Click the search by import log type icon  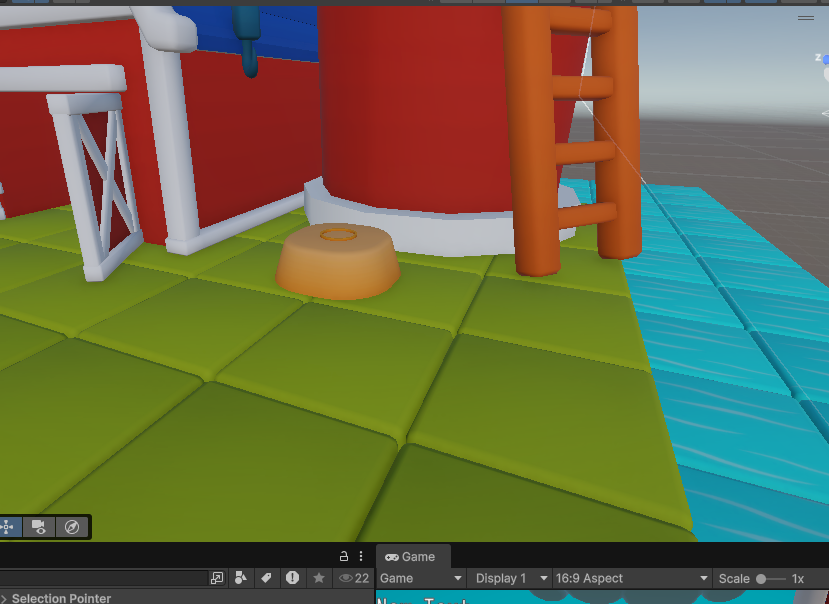[292, 578]
